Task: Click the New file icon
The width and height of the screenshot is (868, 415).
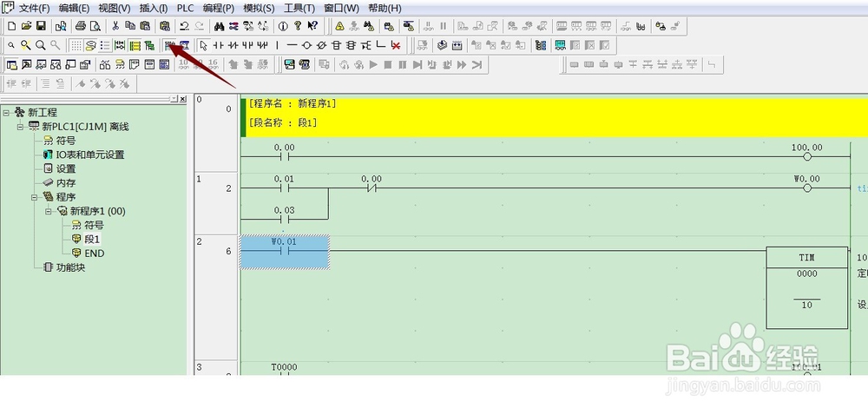Action: pos(11,26)
